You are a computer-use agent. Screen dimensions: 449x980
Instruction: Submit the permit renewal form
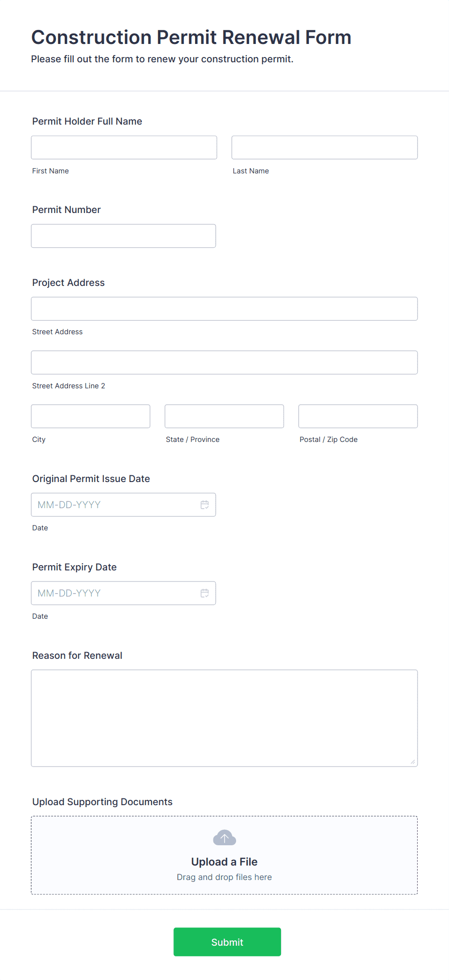227,942
